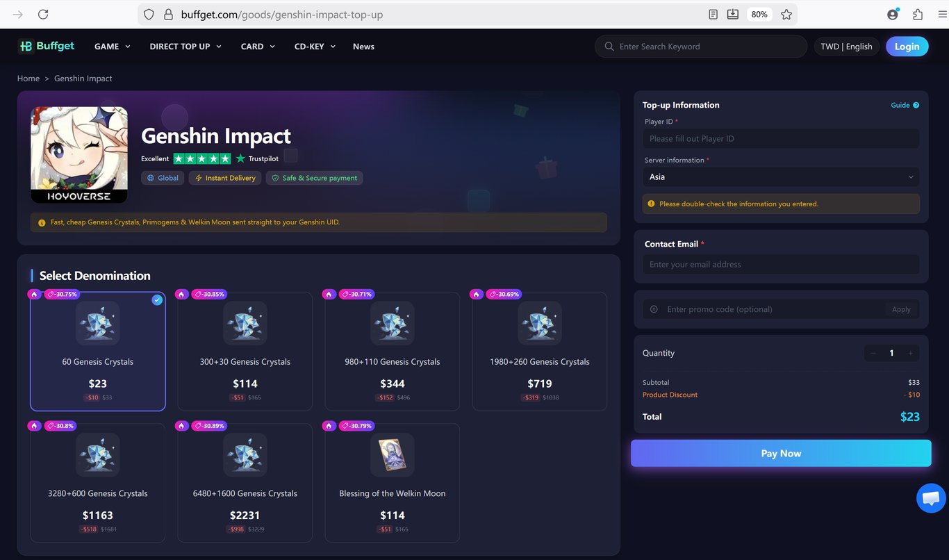Expand the CD-KEY navigation dropdown
The image size is (949, 560).
[x=315, y=47]
